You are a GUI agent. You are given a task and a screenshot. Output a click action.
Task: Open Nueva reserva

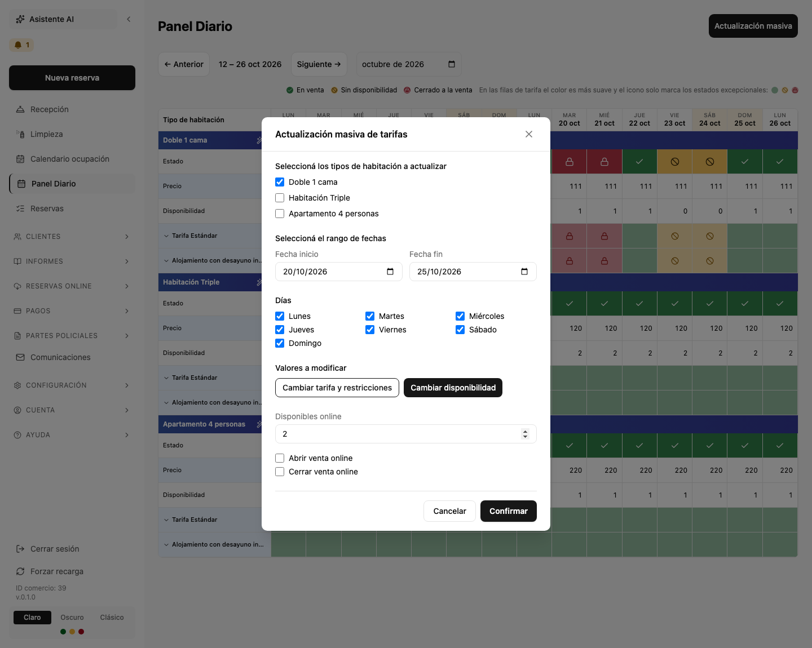coord(72,78)
